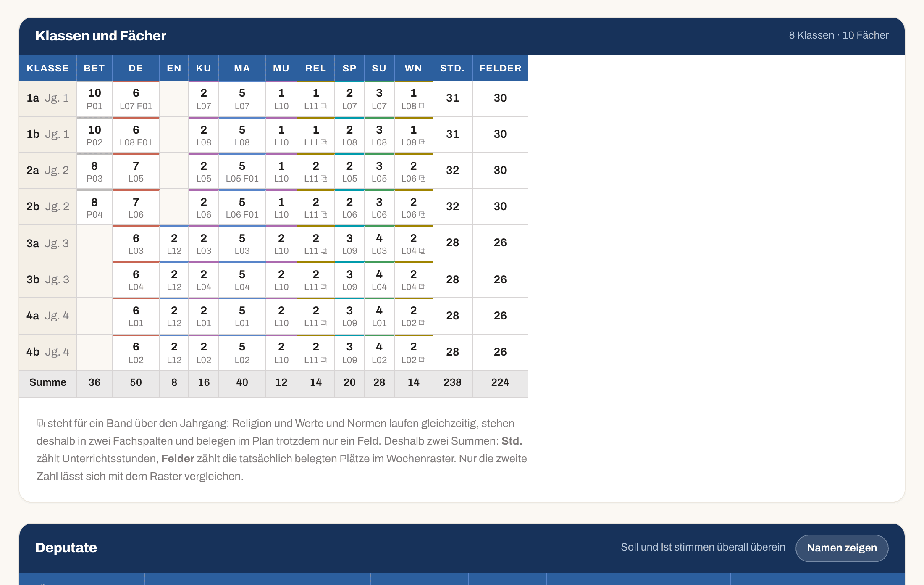The width and height of the screenshot is (924, 585).
Task: Click band icon in 1a WN cell
Action: click(422, 106)
